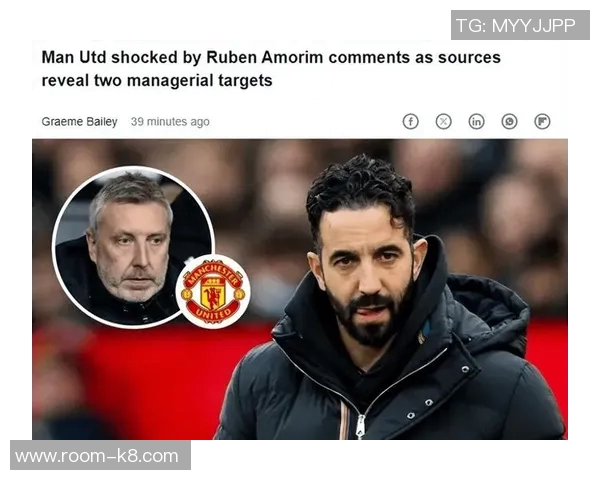Image resolution: width=600 pixels, height=480 pixels.
Task: Share the article through WhatsApp icon
Action: [509, 122]
